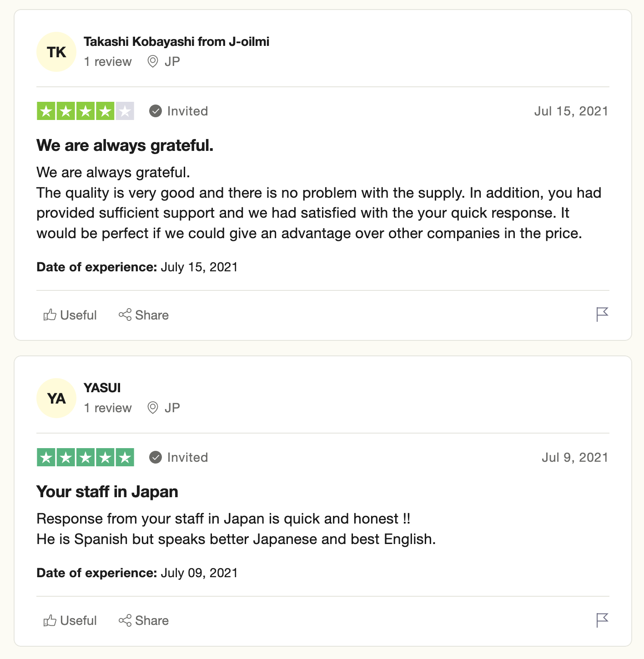Click the Invited checkmark badge on five-star review
This screenshot has width=644, height=659.
156,457
